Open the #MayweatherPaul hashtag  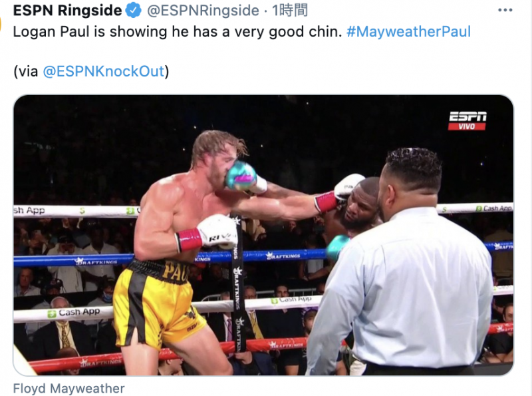pyautogui.click(x=408, y=31)
